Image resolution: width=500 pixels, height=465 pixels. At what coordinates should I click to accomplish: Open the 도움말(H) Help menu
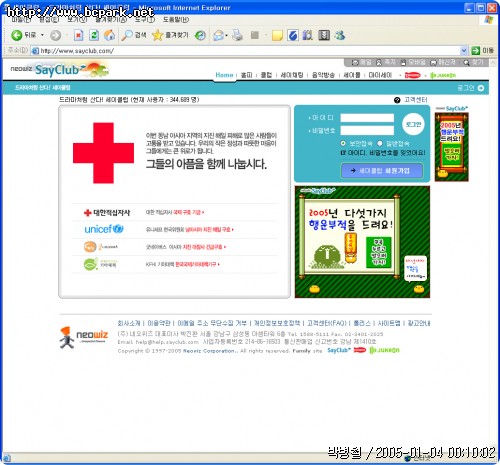coord(176,20)
